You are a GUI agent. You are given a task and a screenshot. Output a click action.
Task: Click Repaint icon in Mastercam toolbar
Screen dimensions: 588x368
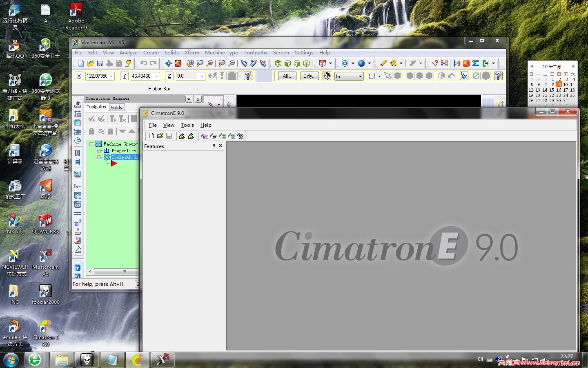pos(178,63)
